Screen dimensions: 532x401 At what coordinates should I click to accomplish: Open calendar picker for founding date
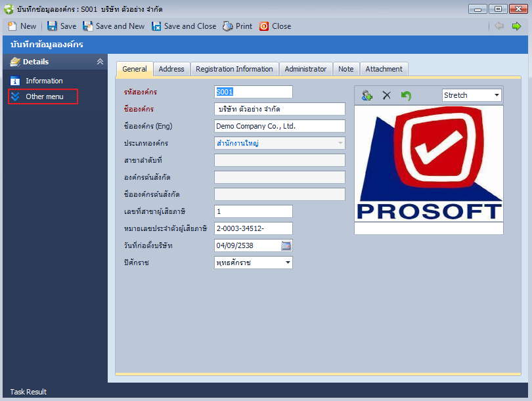[x=286, y=245]
